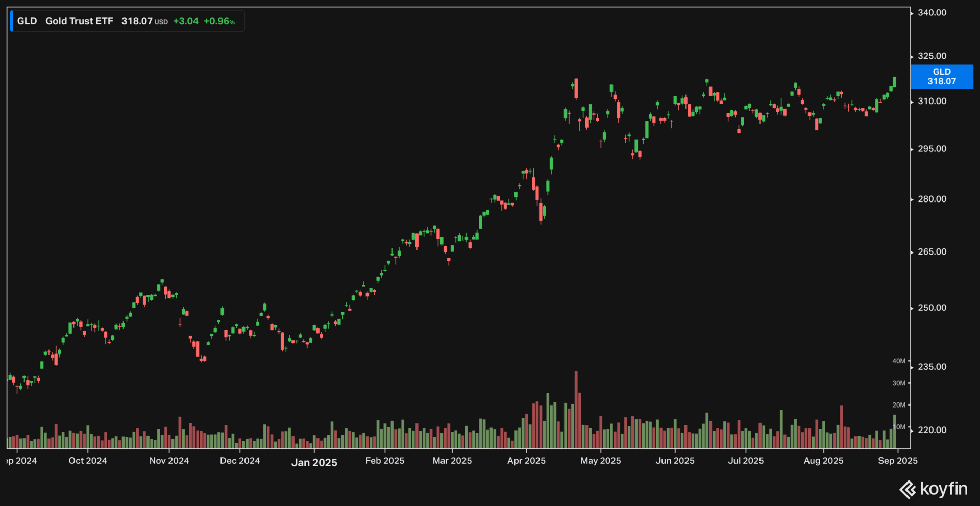
Task: Click the Oct 2024 date label
Action: 88,461
